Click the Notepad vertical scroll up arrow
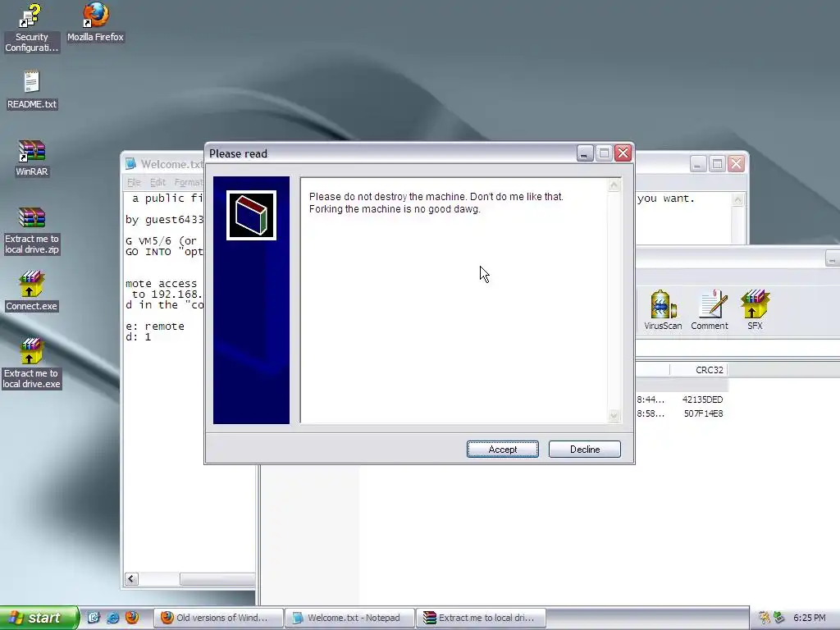Viewport: 840px width, 630px height. 737,200
